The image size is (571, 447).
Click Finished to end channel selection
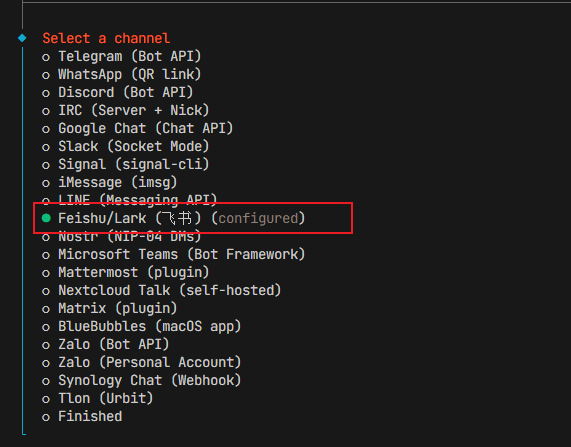coord(82,417)
